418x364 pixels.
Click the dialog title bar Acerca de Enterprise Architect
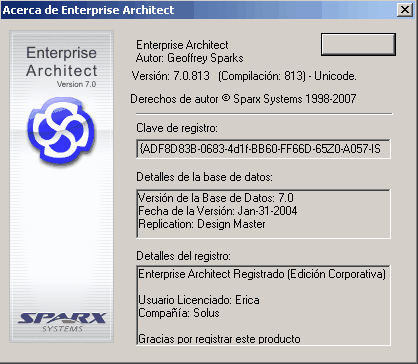pos(198,10)
